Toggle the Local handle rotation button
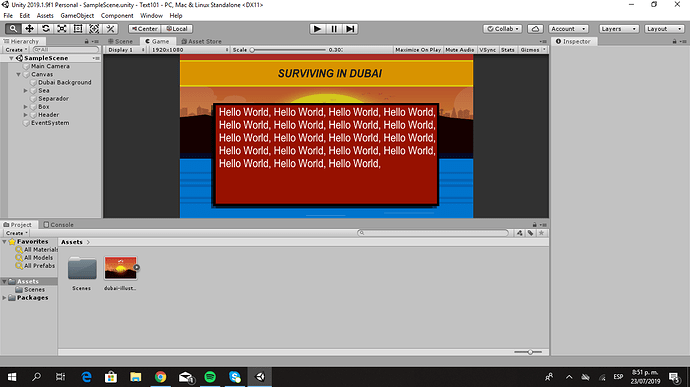The width and height of the screenshot is (690, 387). point(177,29)
